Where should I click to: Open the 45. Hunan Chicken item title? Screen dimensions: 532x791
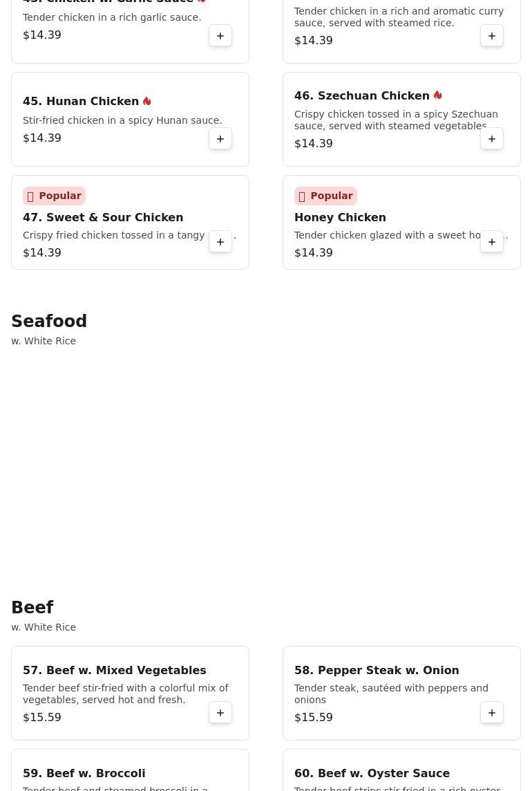(81, 102)
